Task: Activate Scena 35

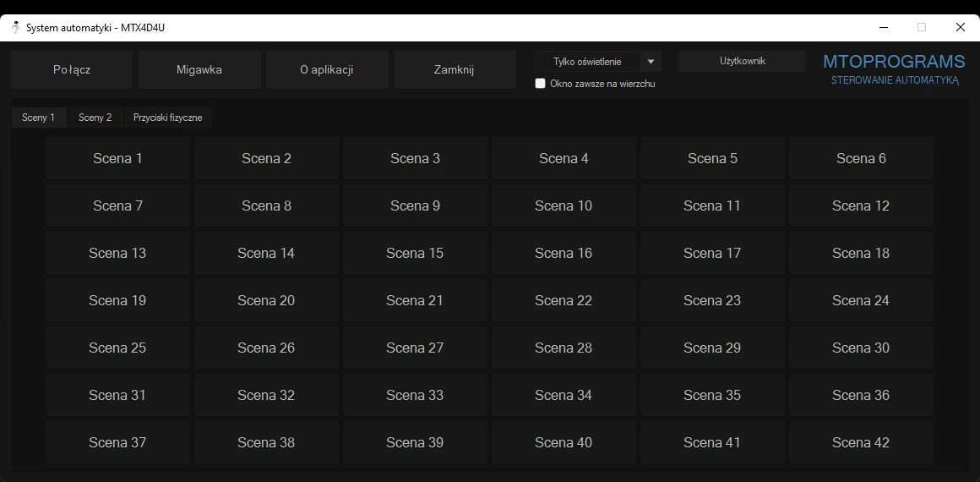Action: 713,395
